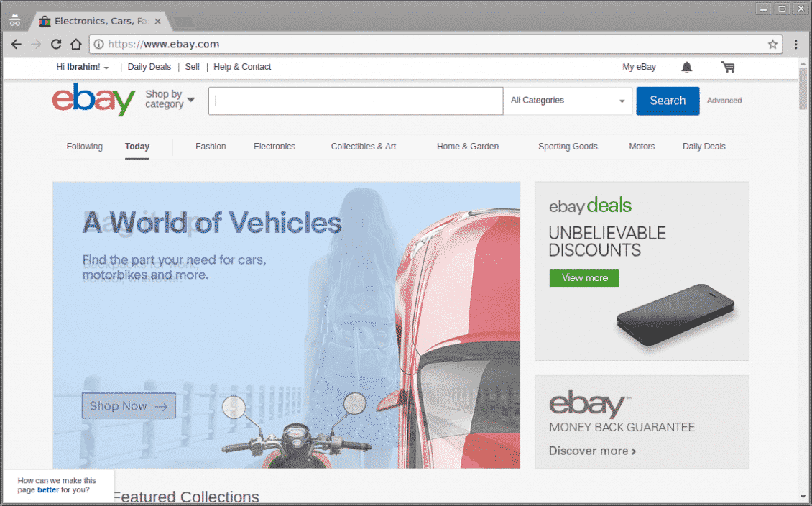Click the browser address bar URL
The height and width of the screenshot is (506, 812).
164,45
